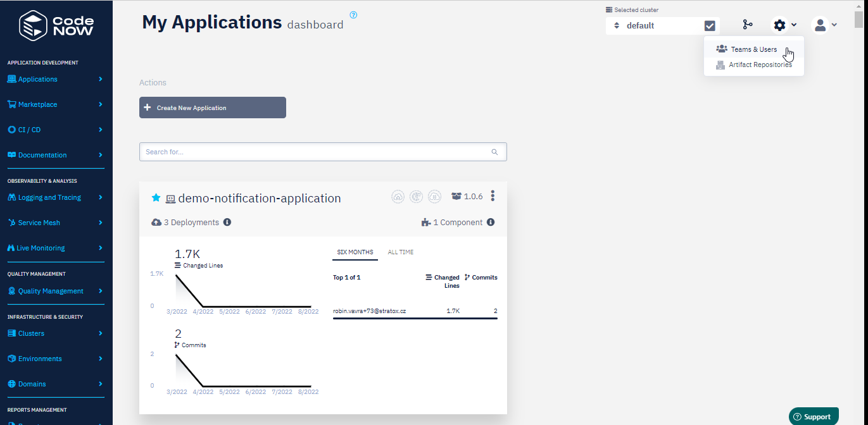Click the page vertical scrollbar thumb
This screenshot has width=868, height=425.
[859, 19]
